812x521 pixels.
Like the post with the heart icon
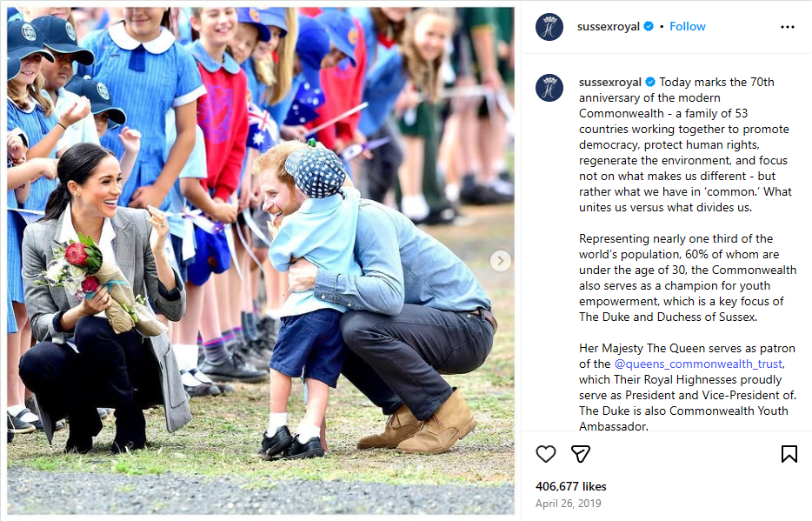point(545,454)
